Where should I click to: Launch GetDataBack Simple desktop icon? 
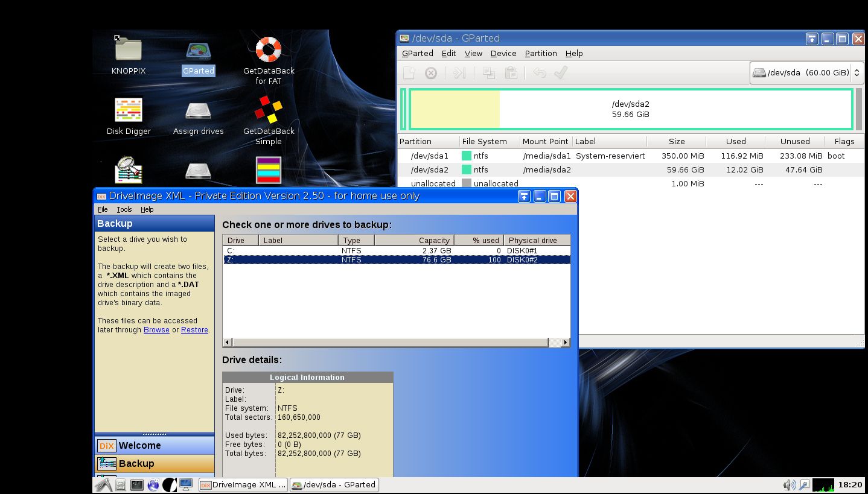point(269,110)
